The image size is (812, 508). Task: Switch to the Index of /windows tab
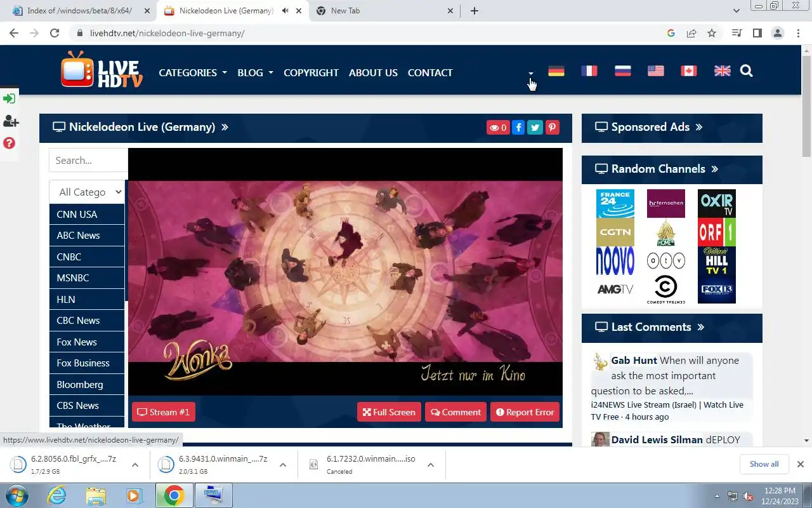pyautogui.click(x=79, y=11)
